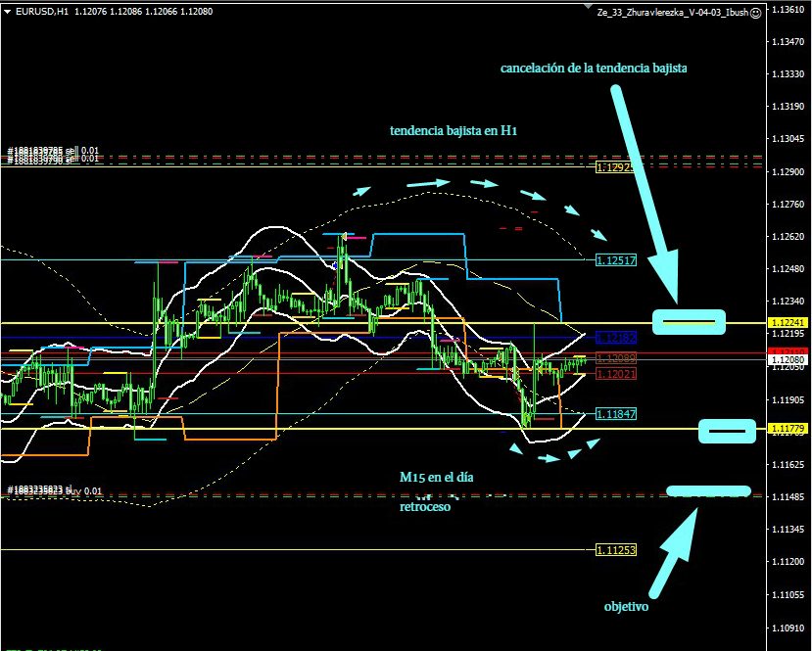Select the cyan 1.12517 price label
The width and height of the screenshot is (812, 651).
point(616,259)
